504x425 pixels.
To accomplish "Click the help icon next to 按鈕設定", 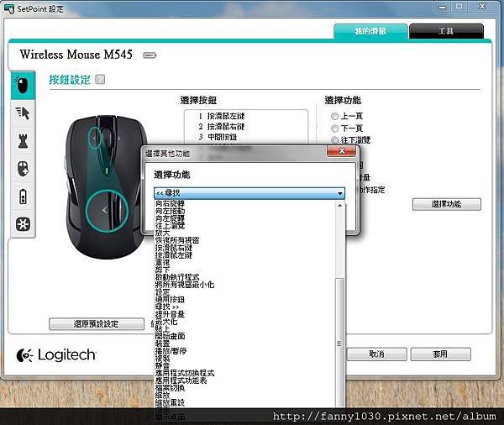I will pos(100,80).
